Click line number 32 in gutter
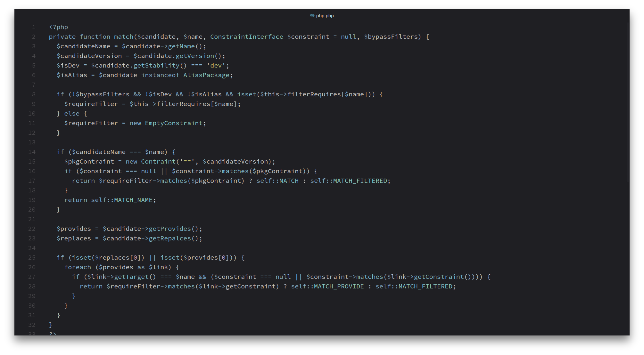 (x=32, y=325)
